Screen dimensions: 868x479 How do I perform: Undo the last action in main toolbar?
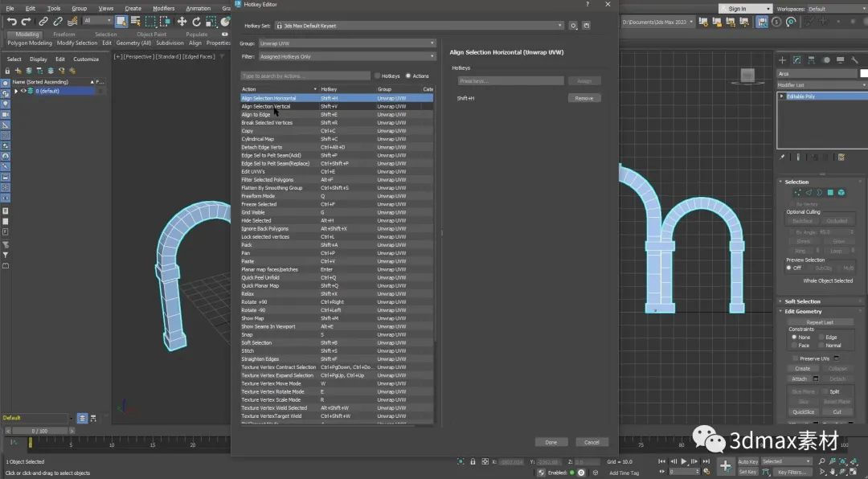(11, 22)
